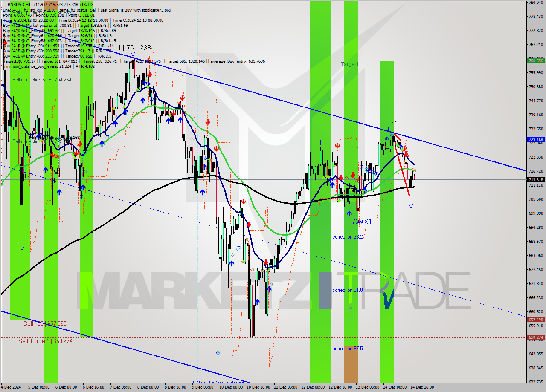Click the green 760.656 price tag
Screen dimensions: 546x392
pyautogui.click(x=536, y=61)
